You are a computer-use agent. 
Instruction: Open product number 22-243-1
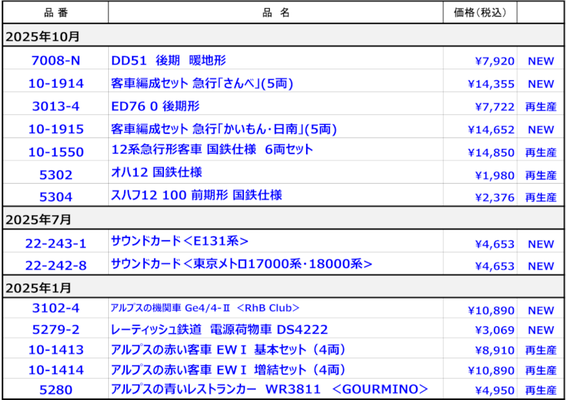coord(56,244)
